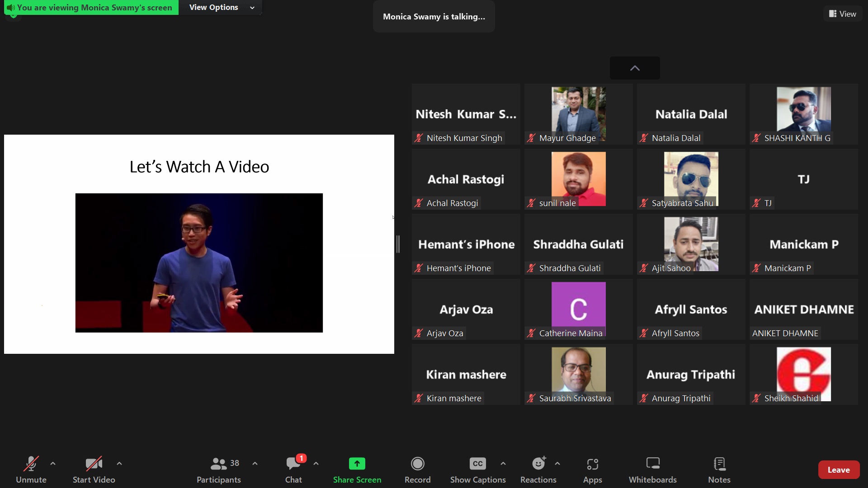
Task: Open the Chat panel
Action: click(293, 470)
